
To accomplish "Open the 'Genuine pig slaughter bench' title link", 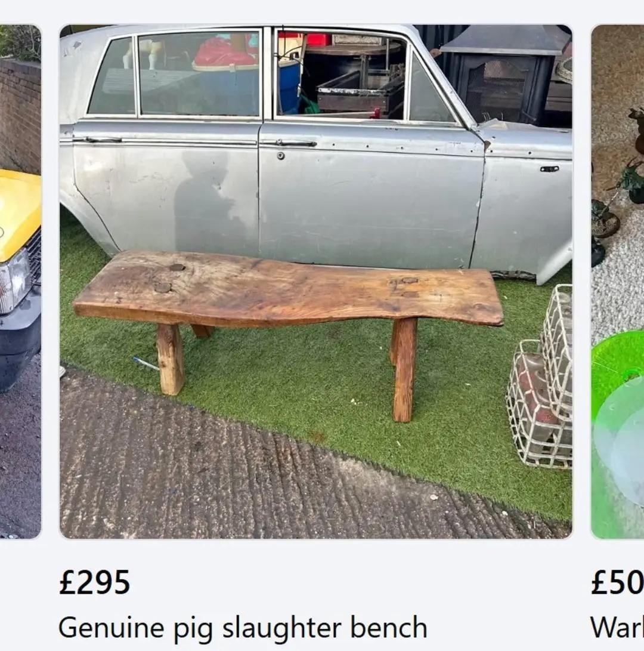I will (243, 628).
